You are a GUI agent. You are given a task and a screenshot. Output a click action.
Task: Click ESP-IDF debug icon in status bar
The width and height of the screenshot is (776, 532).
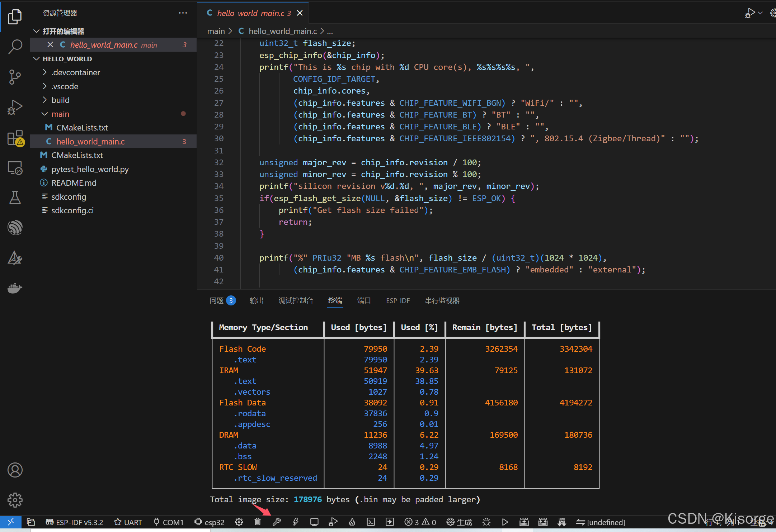tap(333, 522)
